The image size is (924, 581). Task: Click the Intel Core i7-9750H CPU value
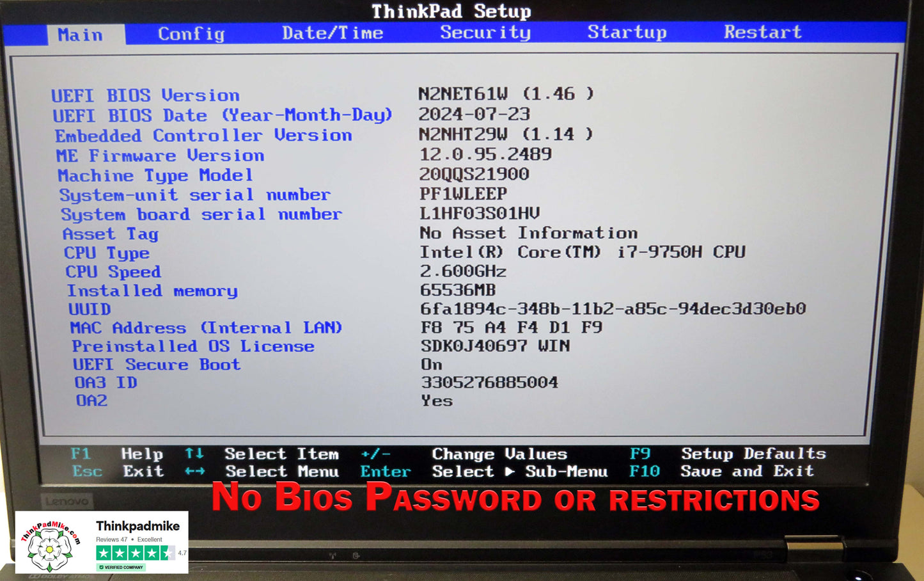[583, 252]
